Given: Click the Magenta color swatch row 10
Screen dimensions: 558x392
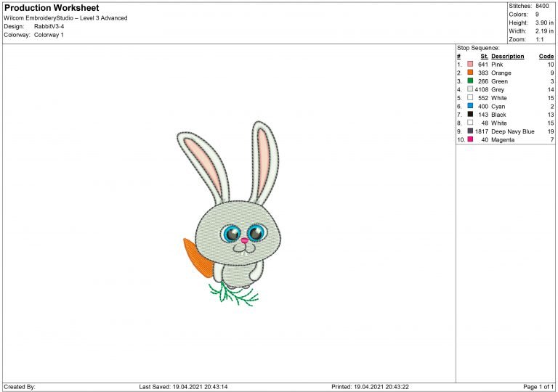Looking at the screenshot, I should [x=470, y=139].
